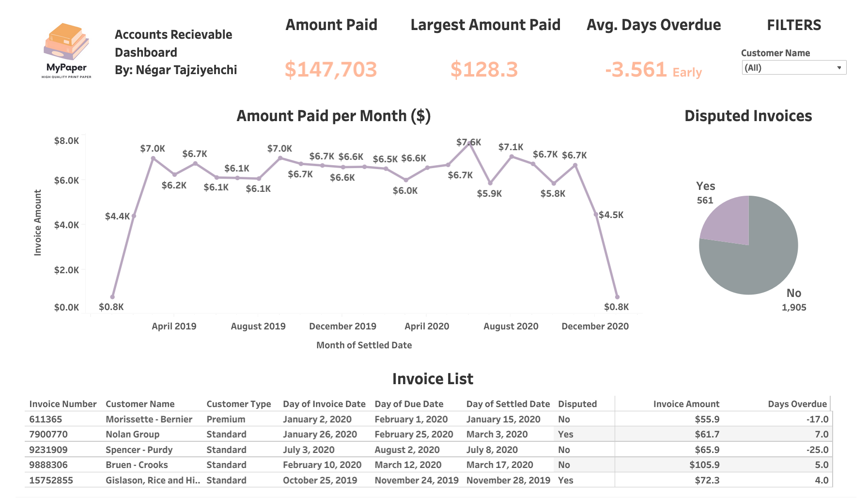Click the Days Overdue column header
868x498 pixels.
coord(797,404)
